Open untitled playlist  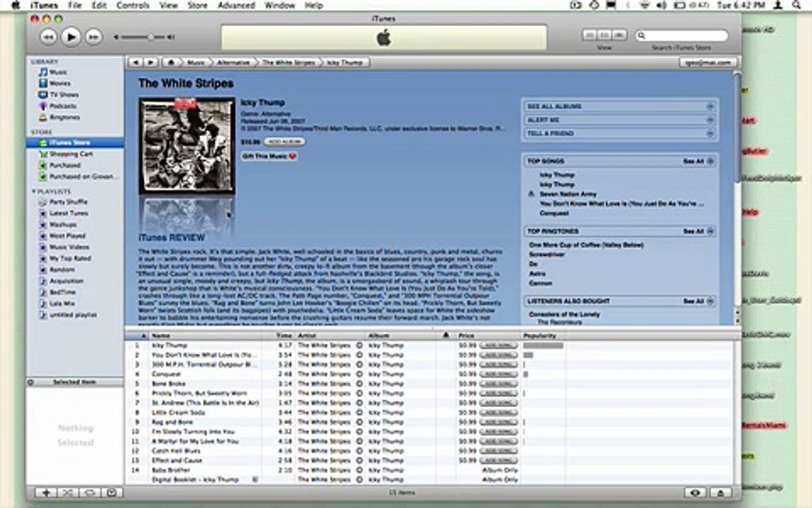[x=73, y=315]
